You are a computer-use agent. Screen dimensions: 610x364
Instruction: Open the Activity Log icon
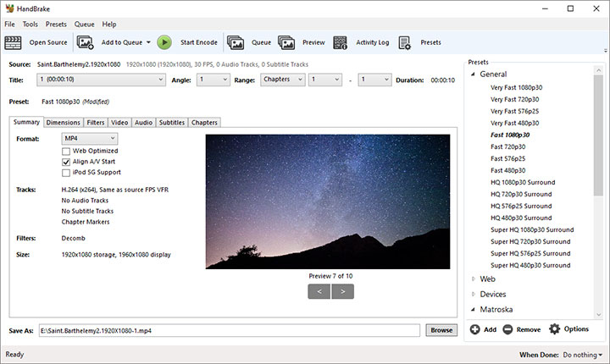pos(340,42)
